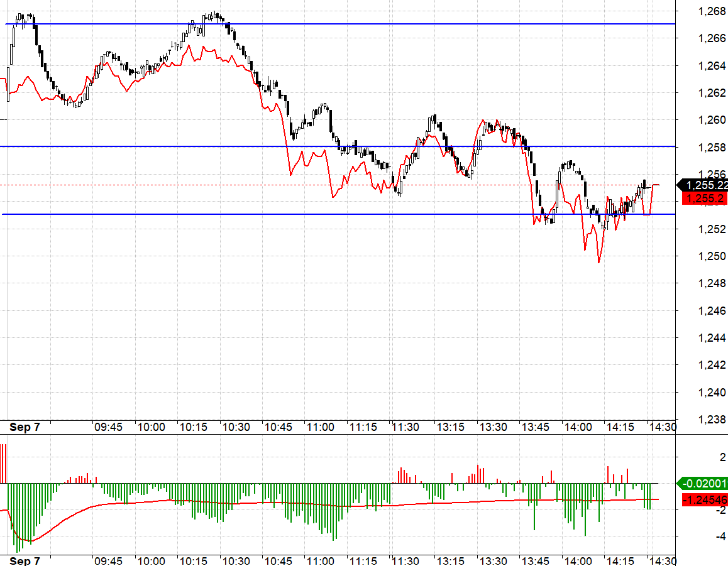This screenshot has width=728, height=566.
Task: Click the 1,238 label on the price scale
Action: pos(712,420)
